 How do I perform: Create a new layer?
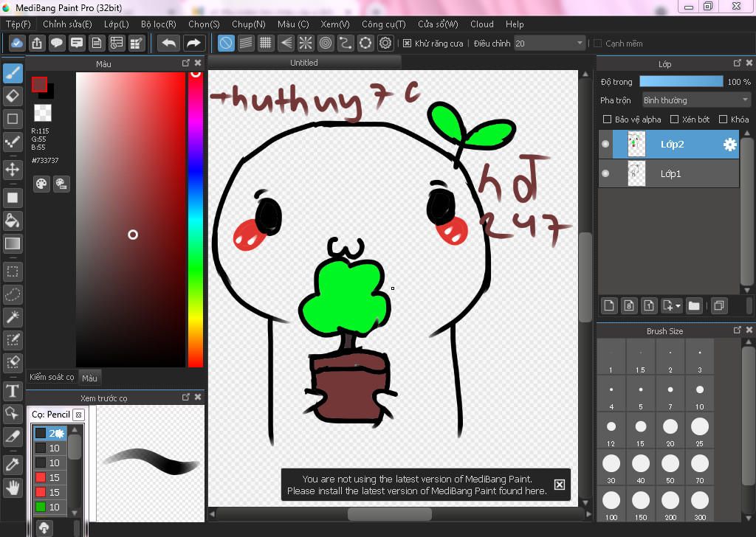point(609,306)
